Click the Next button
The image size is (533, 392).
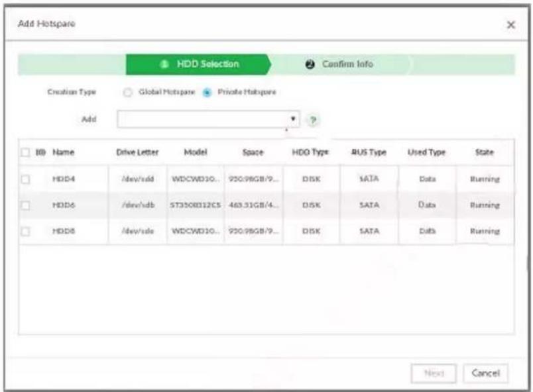[x=434, y=373]
